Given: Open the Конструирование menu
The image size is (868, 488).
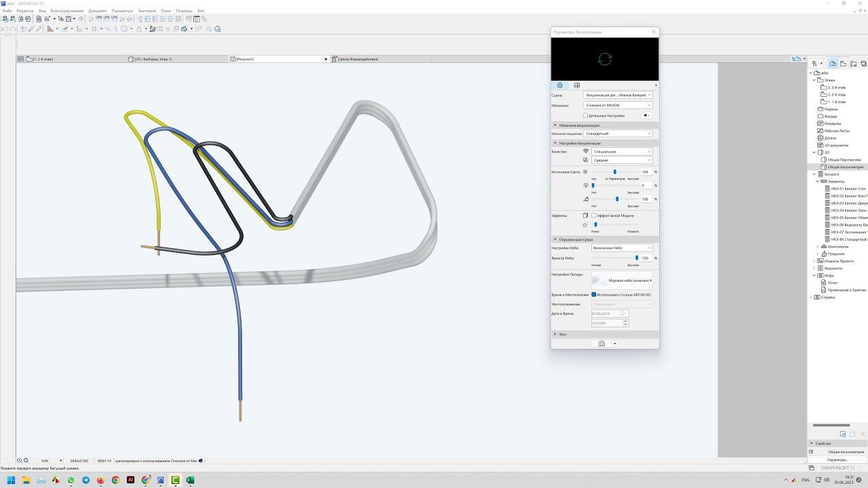Looking at the screenshot, I should click(67, 11).
